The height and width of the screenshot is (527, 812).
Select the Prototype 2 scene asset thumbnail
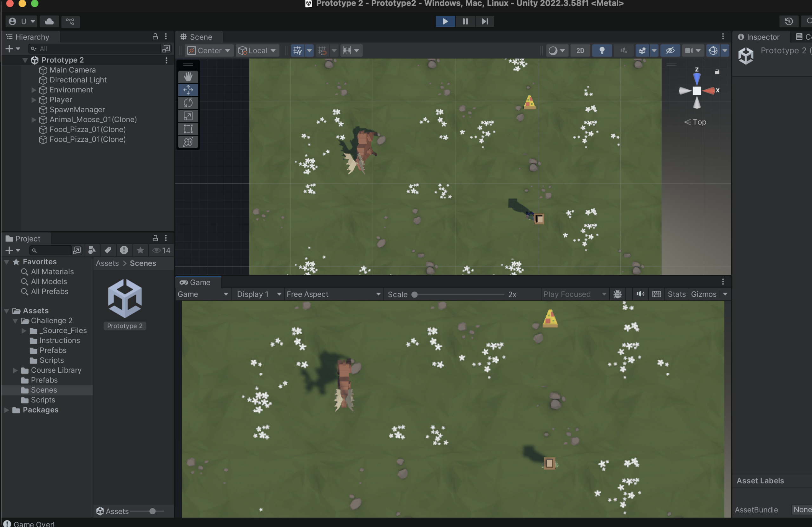tap(125, 299)
